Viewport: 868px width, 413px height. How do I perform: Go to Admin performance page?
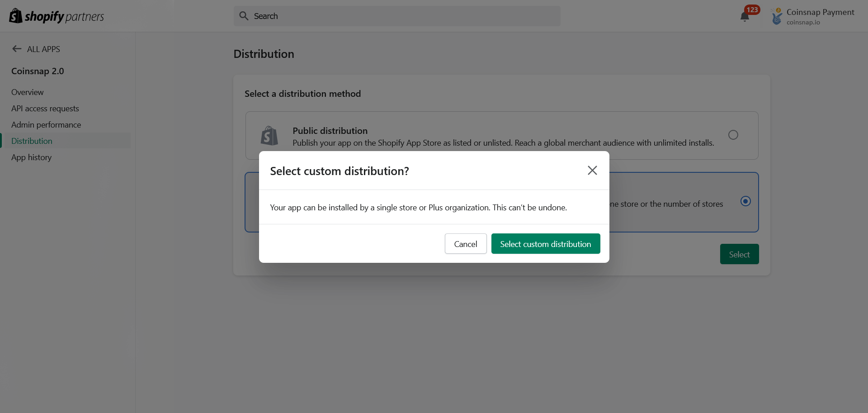pyautogui.click(x=46, y=125)
